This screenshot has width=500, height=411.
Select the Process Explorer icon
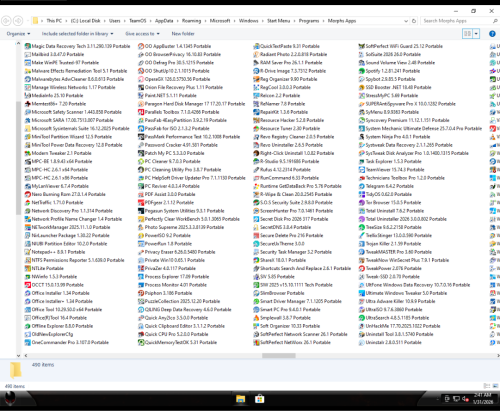(141, 276)
